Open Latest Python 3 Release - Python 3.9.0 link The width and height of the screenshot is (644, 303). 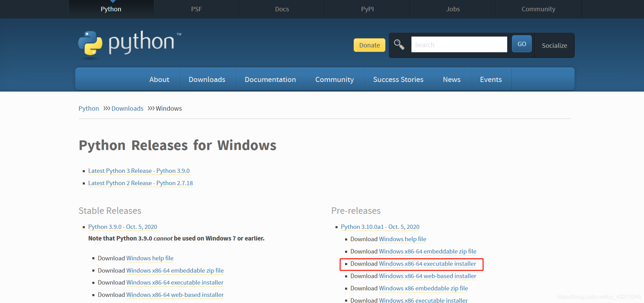tap(139, 171)
